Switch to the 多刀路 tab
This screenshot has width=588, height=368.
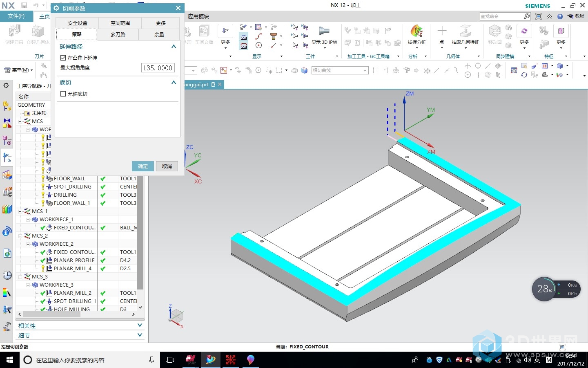(118, 34)
